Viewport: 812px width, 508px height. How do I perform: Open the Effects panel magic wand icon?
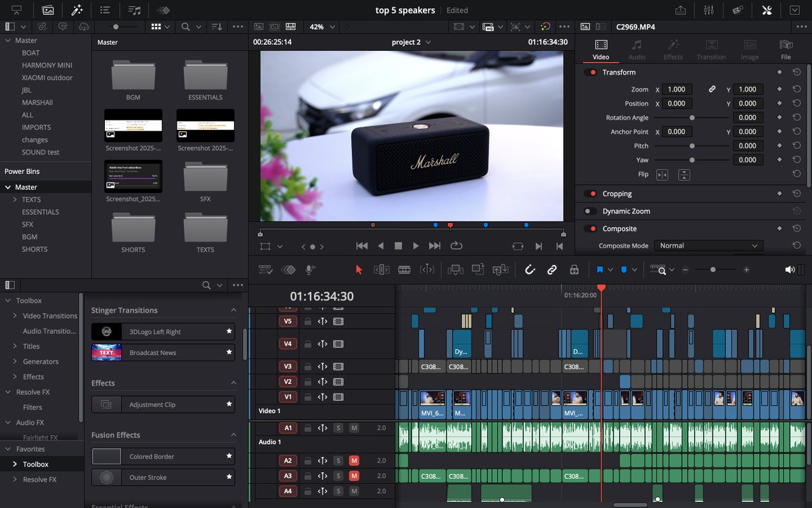point(77,10)
